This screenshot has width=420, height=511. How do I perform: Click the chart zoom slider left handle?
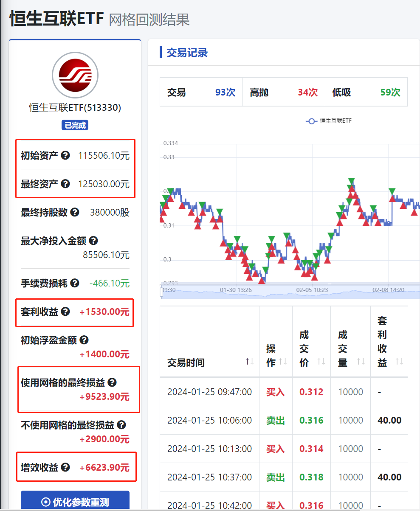pyautogui.click(x=161, y=292)
